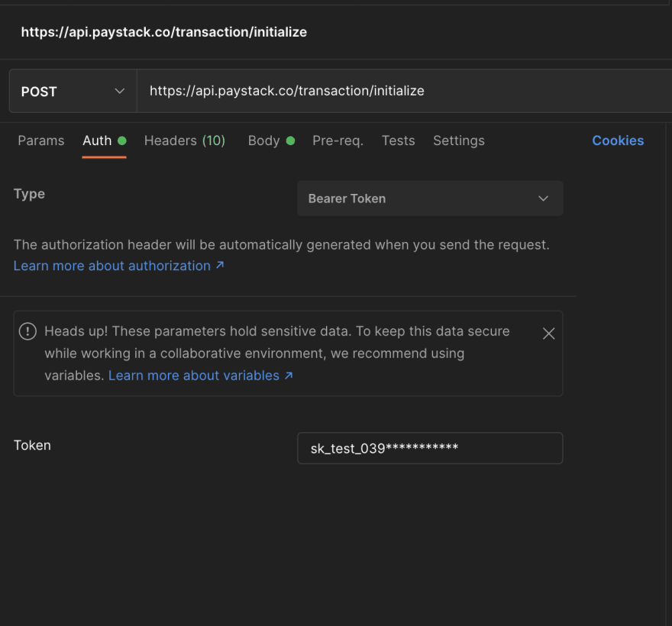This screenshot has height=626, width=672.
Task: Click the Token input field
Action: coord(430,448)
